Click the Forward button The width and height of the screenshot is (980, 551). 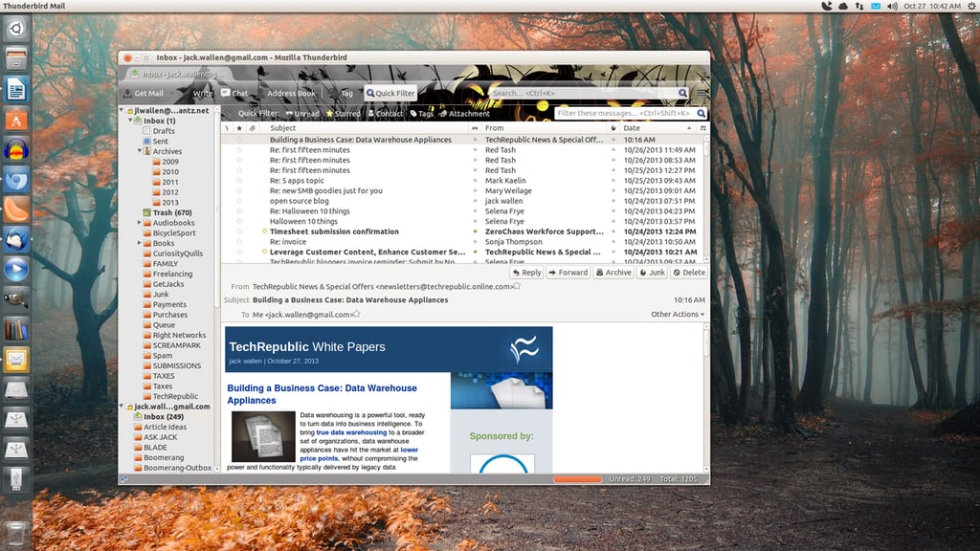[x=568, y=273]
